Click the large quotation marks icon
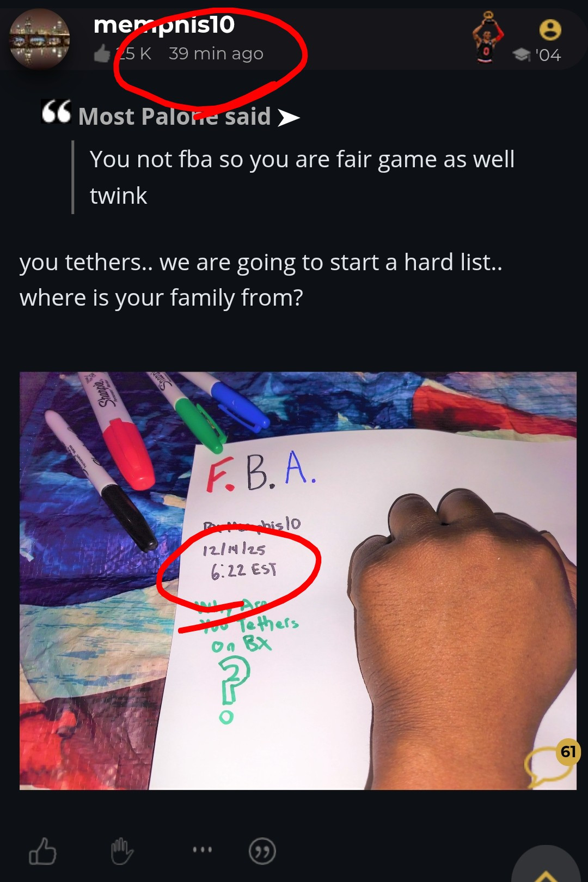Screen dimensions: 588x882 point(56,112)
